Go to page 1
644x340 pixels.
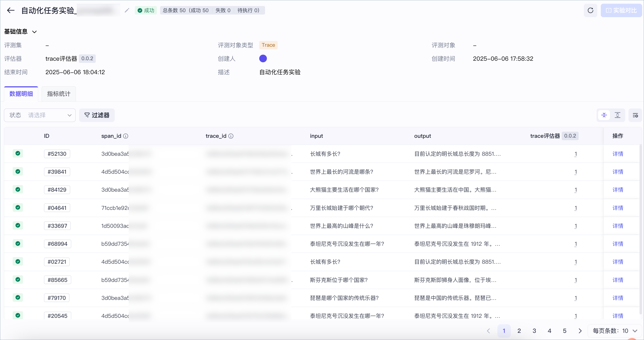click(x=504, y=330)
